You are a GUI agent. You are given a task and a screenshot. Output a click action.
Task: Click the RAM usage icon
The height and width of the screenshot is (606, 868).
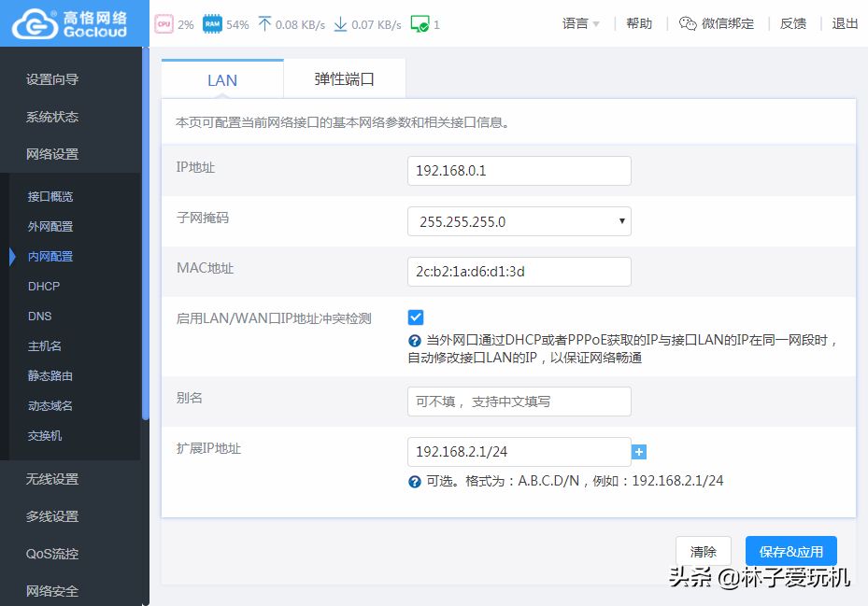[212, 24]
